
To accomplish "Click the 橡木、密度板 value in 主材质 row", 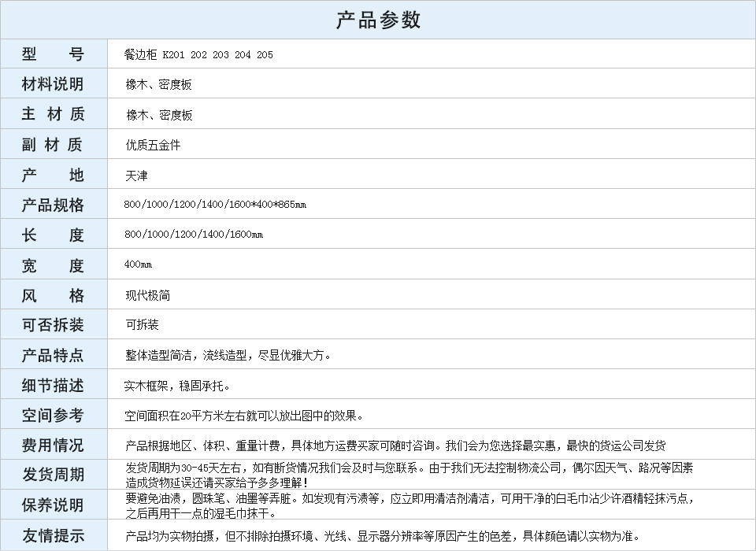I will pyautogui.click(x=159, y=115).
